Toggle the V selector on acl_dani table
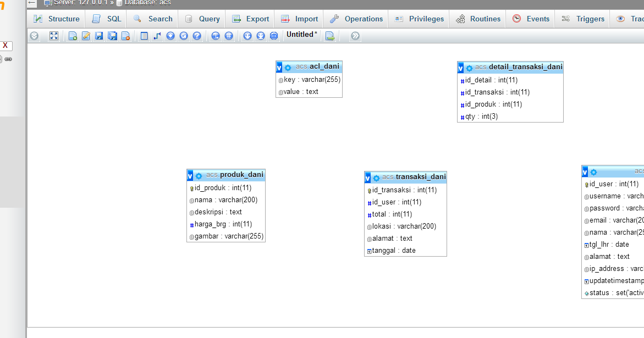Viewport: 644px width, 338px height. pos(279,66)
